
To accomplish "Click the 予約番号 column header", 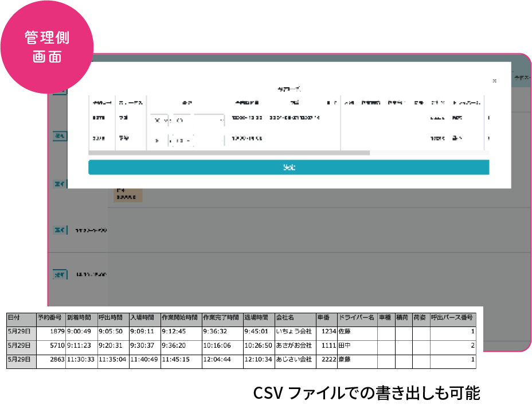I will [50, 317].
